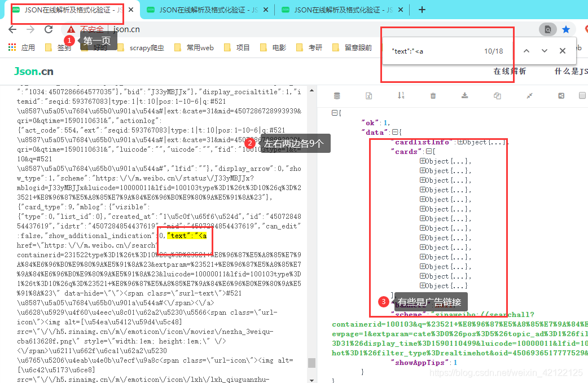Jump to previous find match with up chevron
588x383 pixels.
(526, 51)
